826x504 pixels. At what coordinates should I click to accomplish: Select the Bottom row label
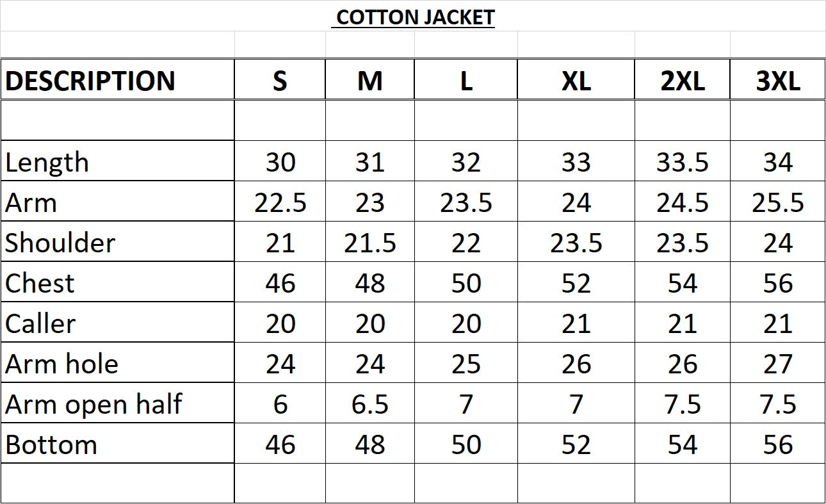tap(51, 445)
